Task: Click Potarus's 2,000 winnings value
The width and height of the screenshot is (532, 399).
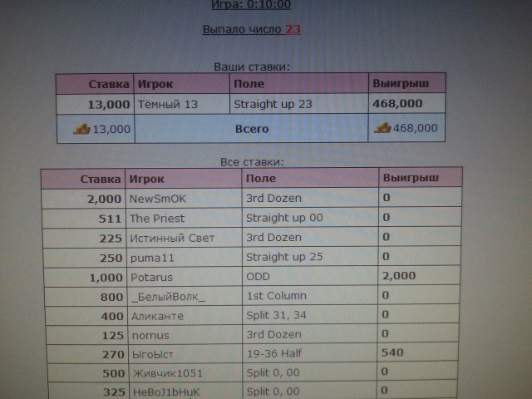Action: (x=399, y=275)
